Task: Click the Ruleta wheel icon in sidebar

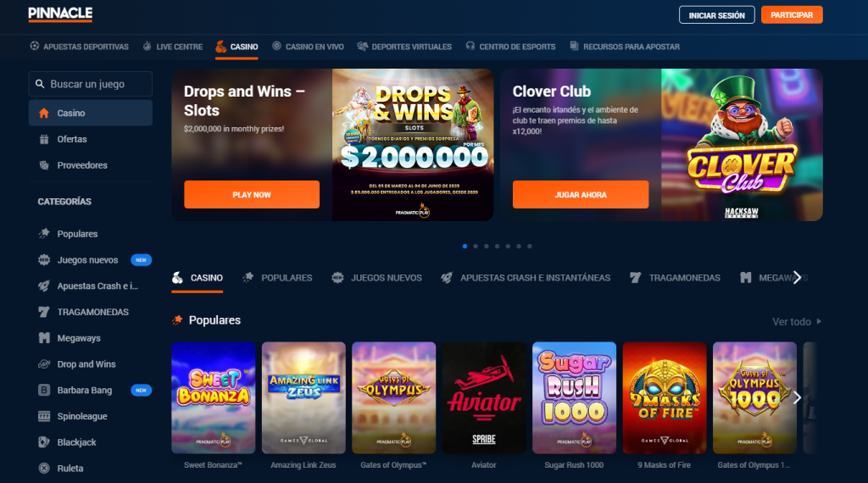Action: (44, 468)
